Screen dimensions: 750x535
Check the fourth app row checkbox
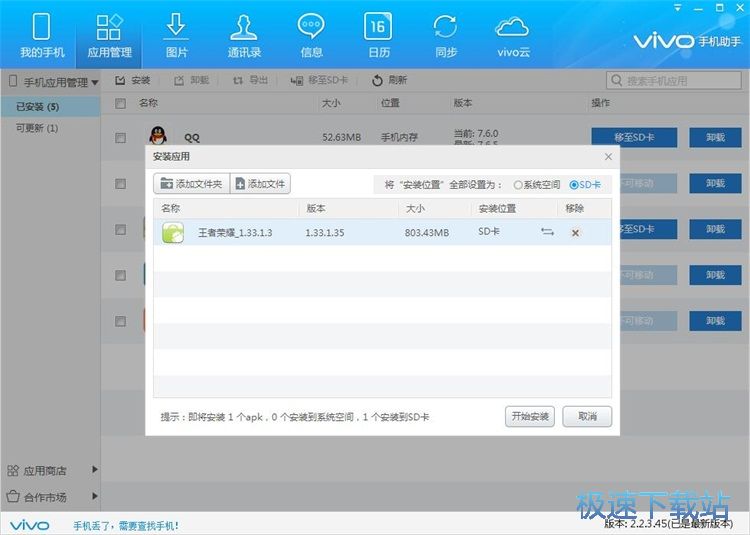click(121, 275)
